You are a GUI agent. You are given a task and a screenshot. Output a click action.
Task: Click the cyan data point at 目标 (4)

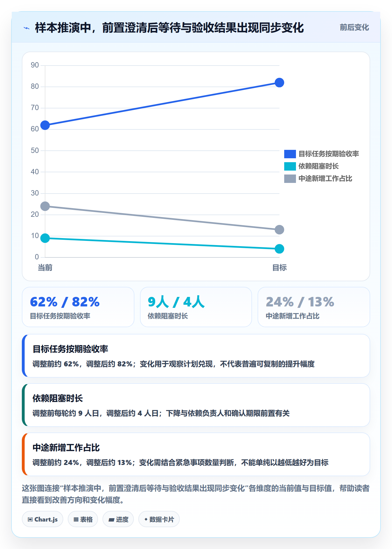pos(279,249)
